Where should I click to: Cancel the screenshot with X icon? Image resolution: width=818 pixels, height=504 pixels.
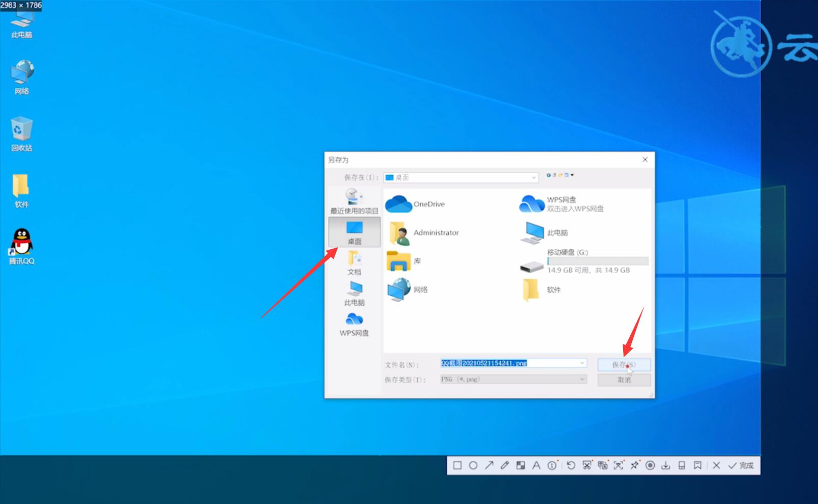pyautogui.click(x=717, y=465)
